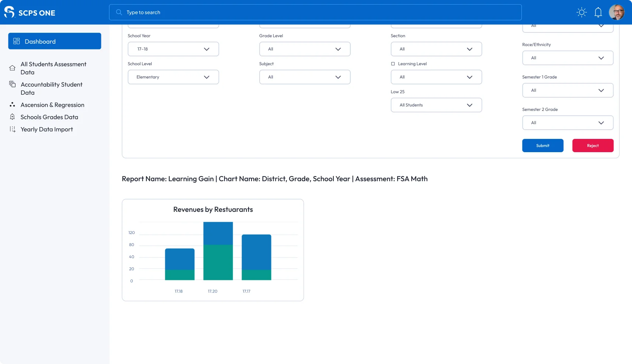Click the Accountability Student Data copy icon
This screenshot has height=364, width=632.
tap(13, 84)
